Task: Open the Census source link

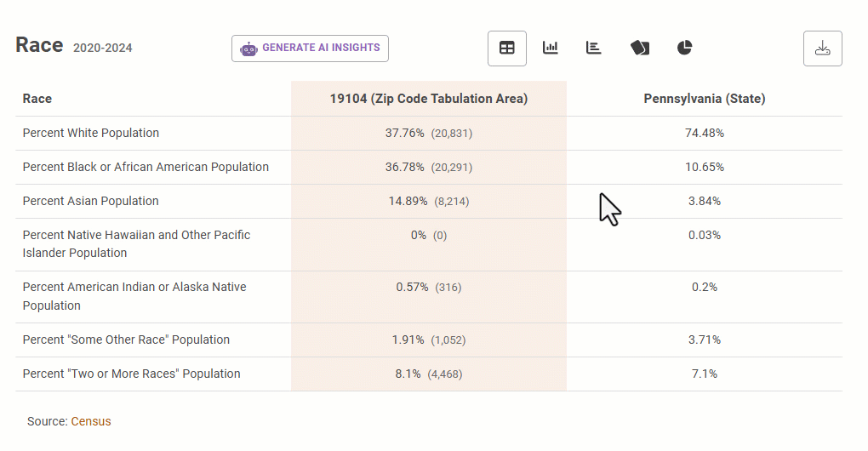Action: coord(91,421)
